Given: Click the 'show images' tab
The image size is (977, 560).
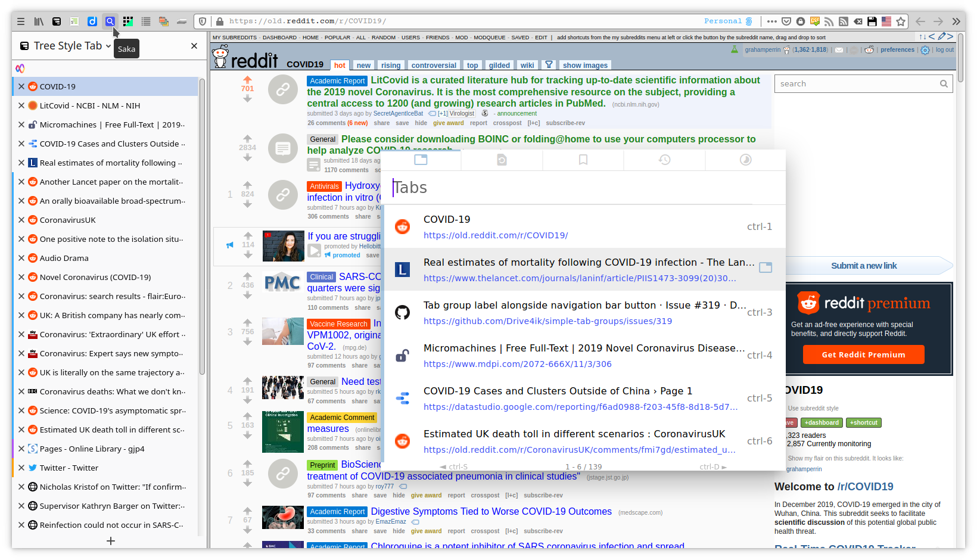Looking at the screenshot, I should (585, 66).
